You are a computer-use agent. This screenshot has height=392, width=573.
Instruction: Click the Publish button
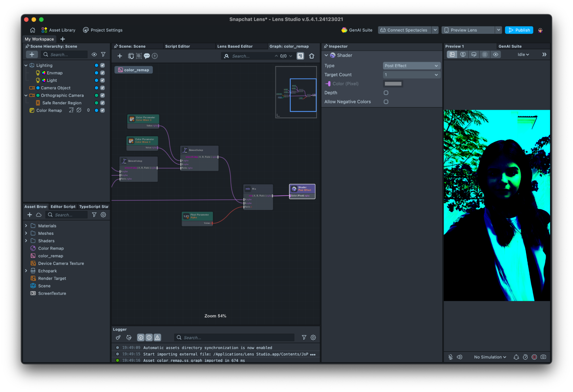tap(519, 30)
